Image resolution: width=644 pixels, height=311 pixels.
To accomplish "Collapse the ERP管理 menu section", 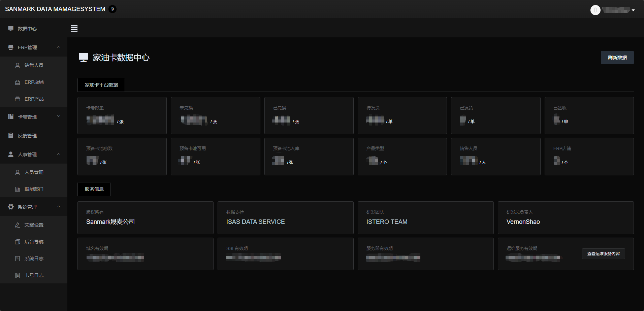I will (59, 47).
